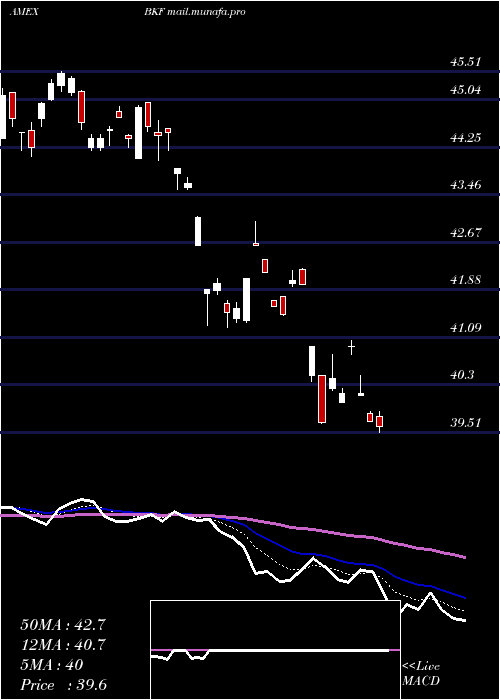
Task: Click the <<Live MACD label
Action: tap(421, 674)
